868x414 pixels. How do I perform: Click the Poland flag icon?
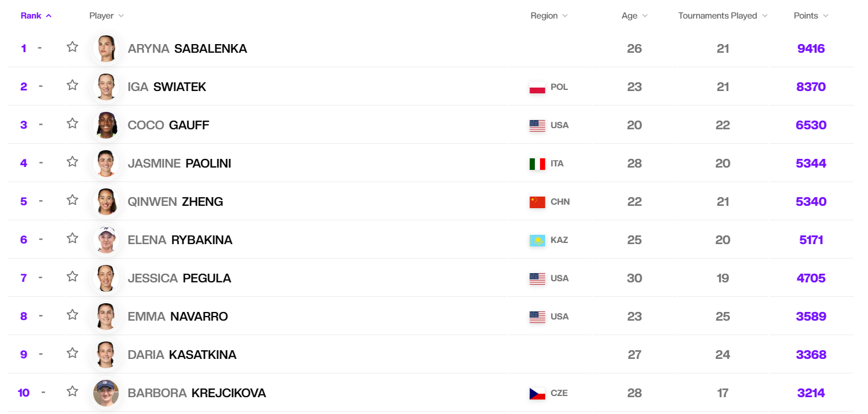(x=537, y=88)
